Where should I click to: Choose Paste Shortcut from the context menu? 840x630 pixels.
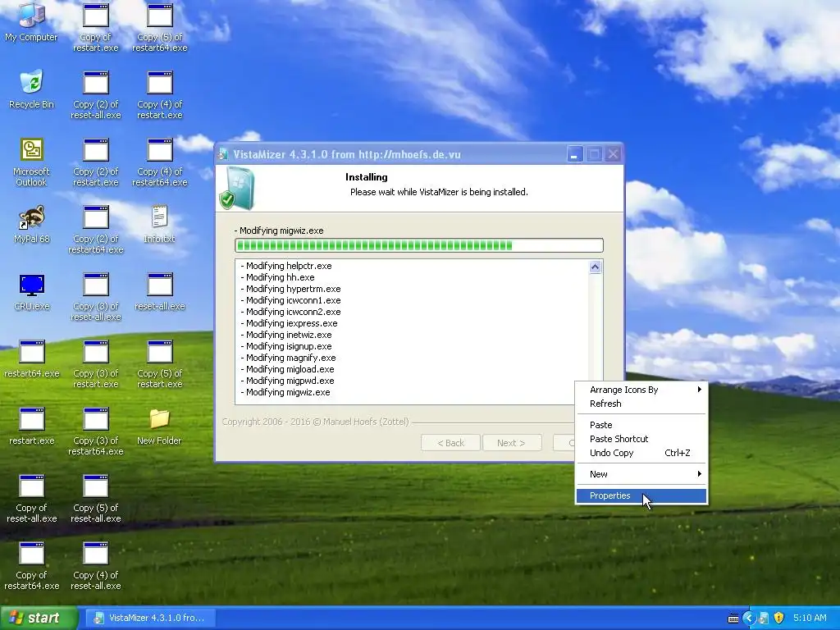[x=641, y=439]
